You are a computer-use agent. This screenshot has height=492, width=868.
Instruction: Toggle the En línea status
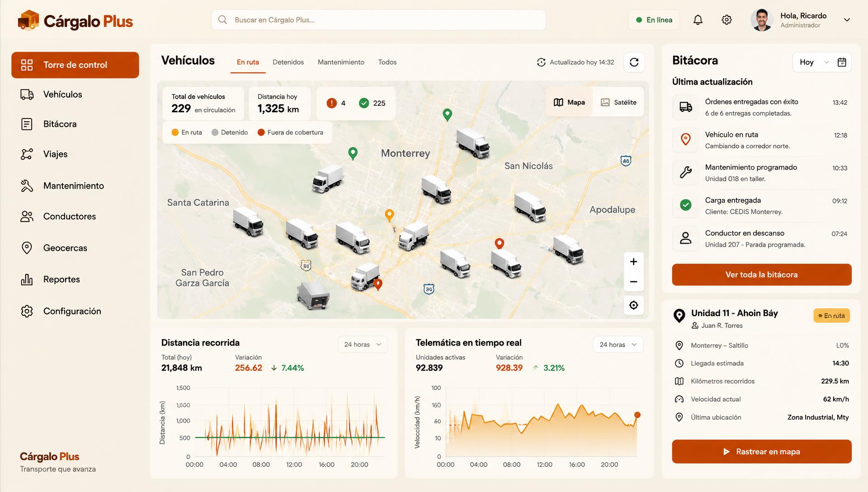[x=654, y=20]
